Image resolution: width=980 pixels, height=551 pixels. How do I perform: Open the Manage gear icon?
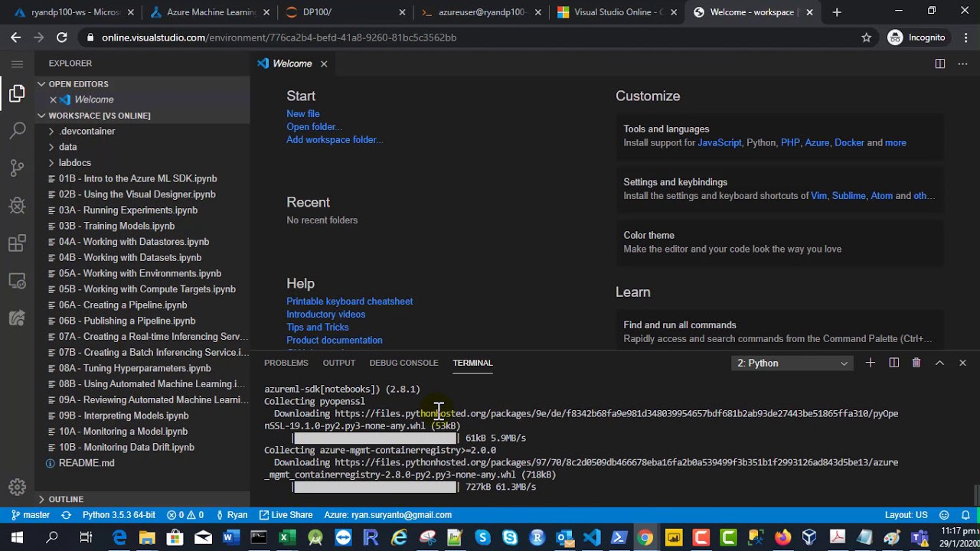pos(17,487)
